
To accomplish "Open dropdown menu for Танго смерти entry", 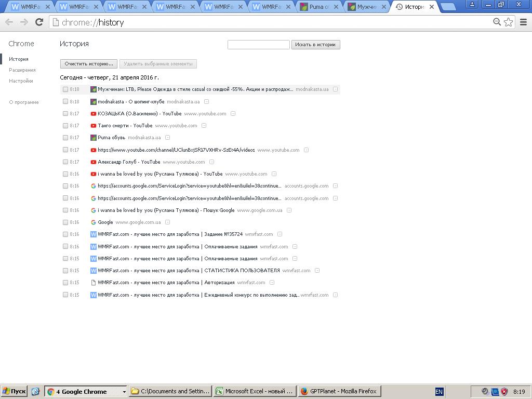I will tap(204, 126).
